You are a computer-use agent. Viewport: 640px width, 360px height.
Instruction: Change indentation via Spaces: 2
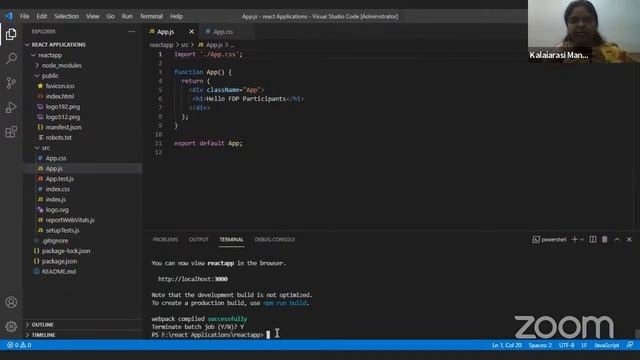click(540, 345)
